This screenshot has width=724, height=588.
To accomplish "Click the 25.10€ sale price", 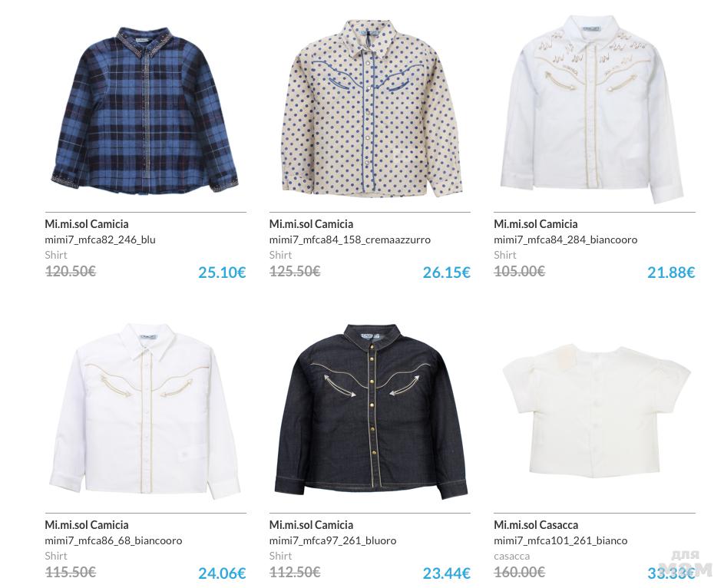I will tap(222, 273).
